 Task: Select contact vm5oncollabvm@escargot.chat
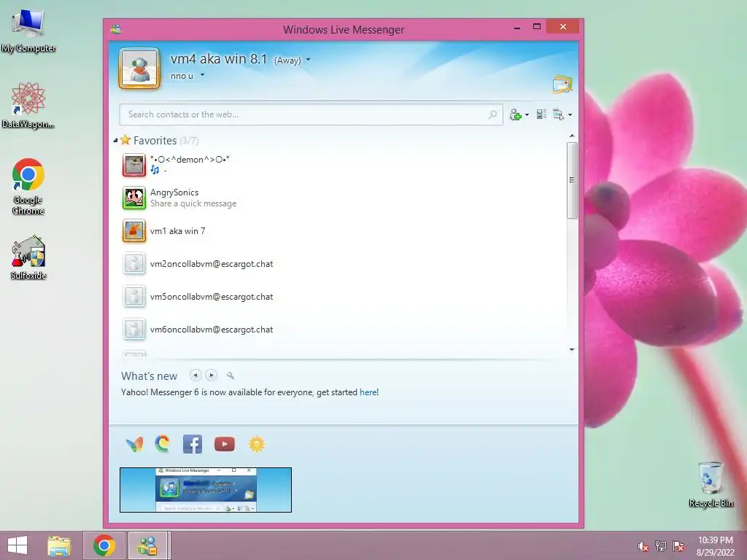212,297
